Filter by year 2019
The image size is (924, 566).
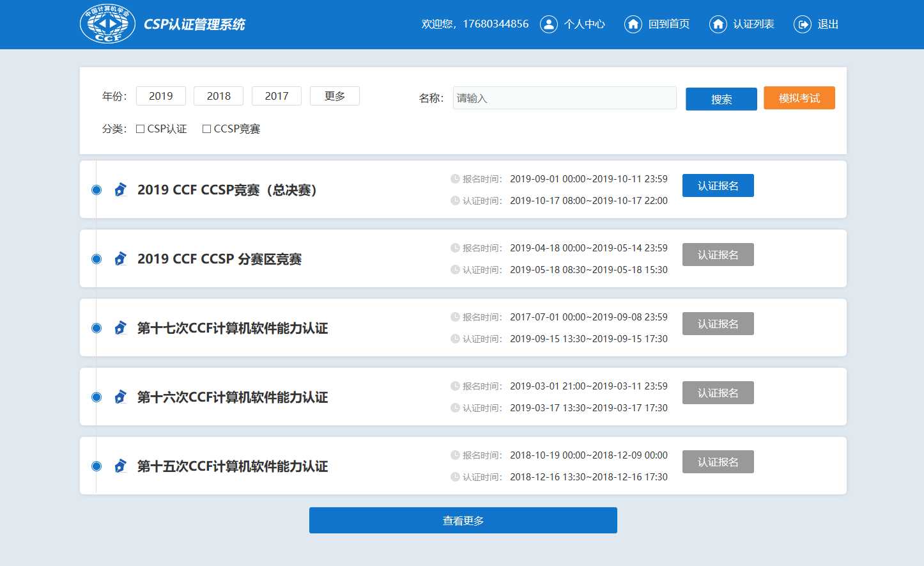(x=161, y=96)
